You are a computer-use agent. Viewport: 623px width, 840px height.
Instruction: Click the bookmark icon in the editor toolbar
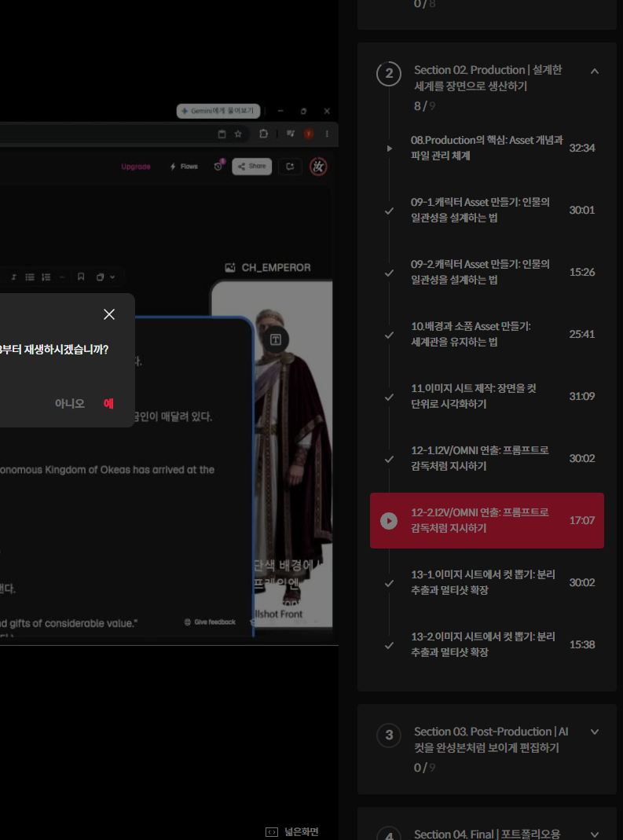pos(81,277)
